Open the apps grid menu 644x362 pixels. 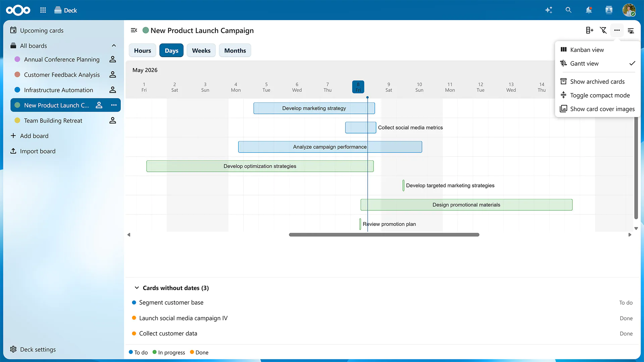(x=43, y=10)
